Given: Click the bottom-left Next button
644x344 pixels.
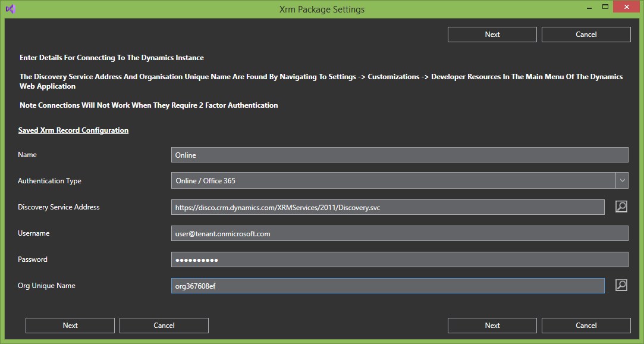Looking at the screenshot, I should (70, 326).
